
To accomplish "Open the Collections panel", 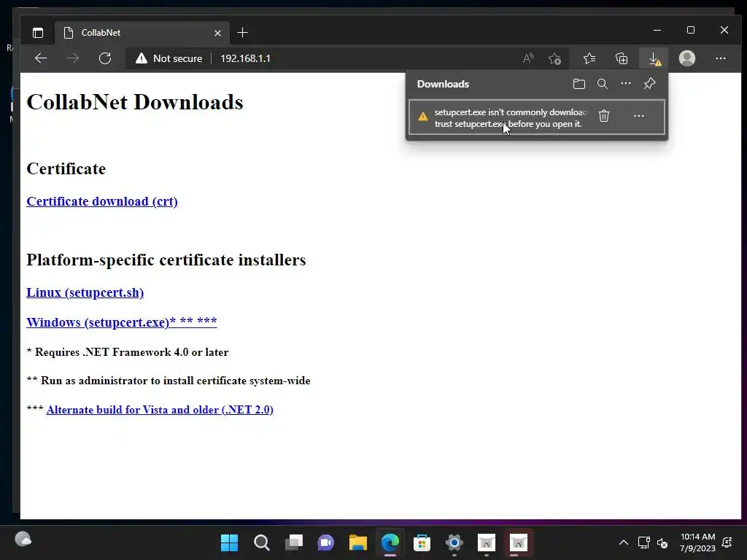I will (x=622, y=58).
